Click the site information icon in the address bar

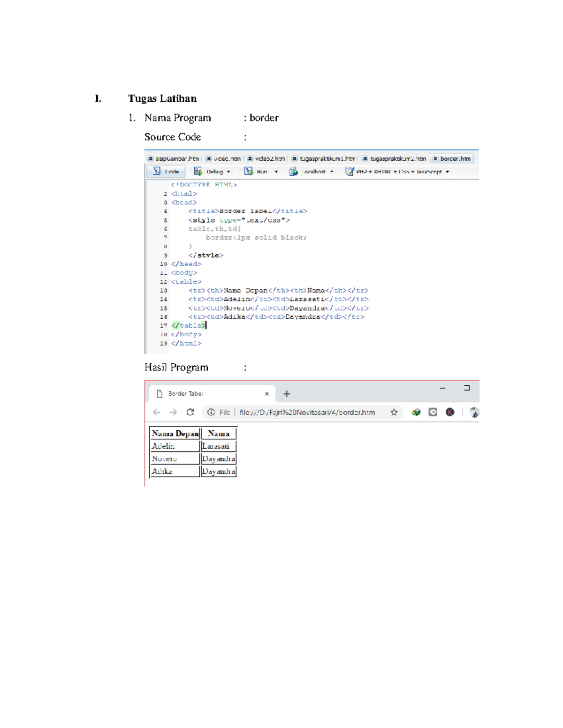click(x=211, y=412)
